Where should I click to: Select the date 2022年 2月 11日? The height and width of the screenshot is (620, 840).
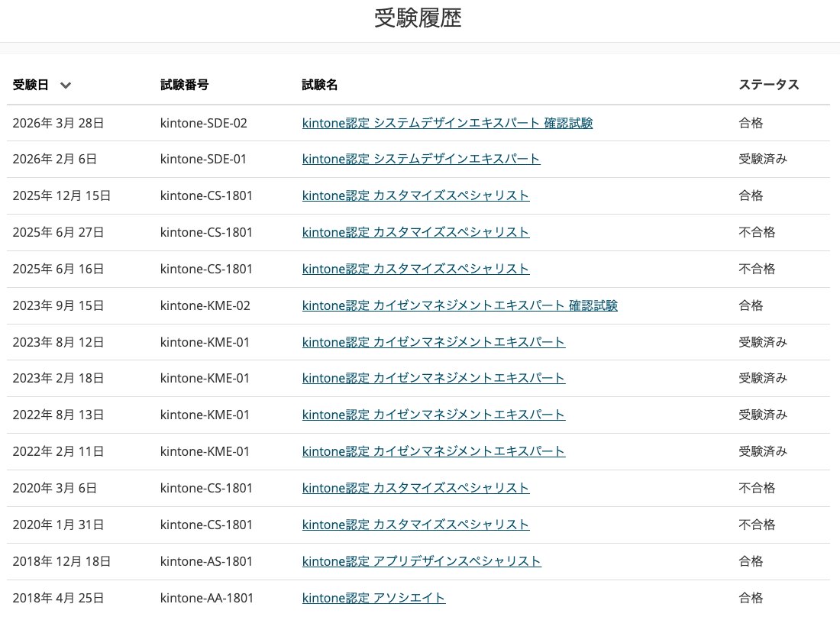(x=58, y=451)
